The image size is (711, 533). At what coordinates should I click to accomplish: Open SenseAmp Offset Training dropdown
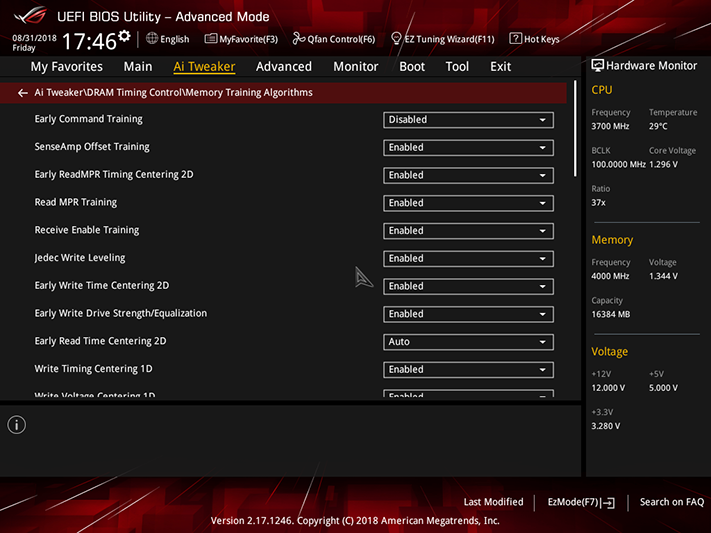[468, 147]
